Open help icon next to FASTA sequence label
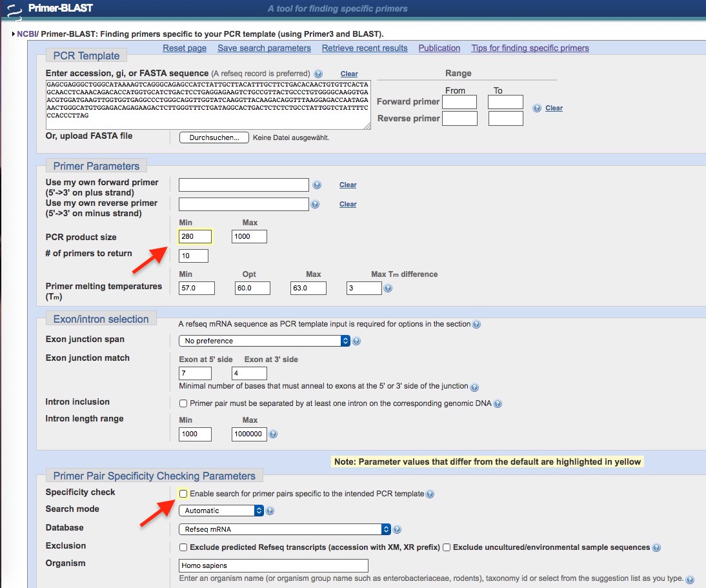Viewport: 706px width, 588px height. [x=318, y=74]
